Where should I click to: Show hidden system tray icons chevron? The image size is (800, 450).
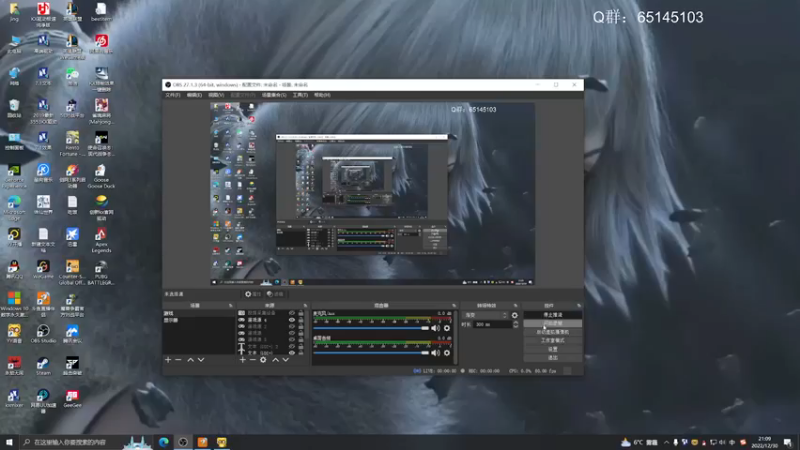click(x=666, y=442)
